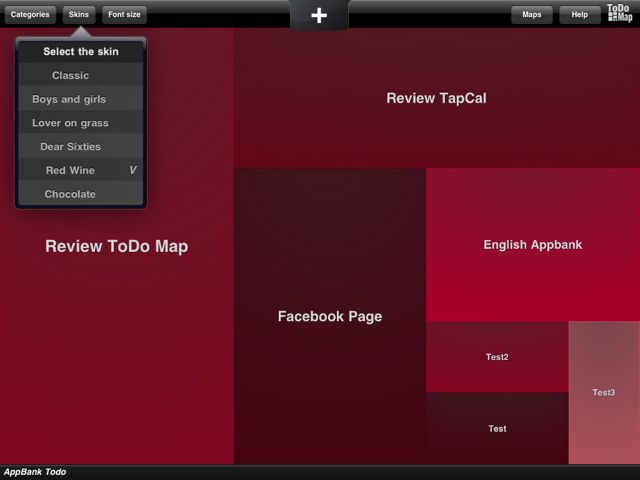Click the Select the skin header
The height and width of the screenshot is (480, 640).
[x=81, y=51]
